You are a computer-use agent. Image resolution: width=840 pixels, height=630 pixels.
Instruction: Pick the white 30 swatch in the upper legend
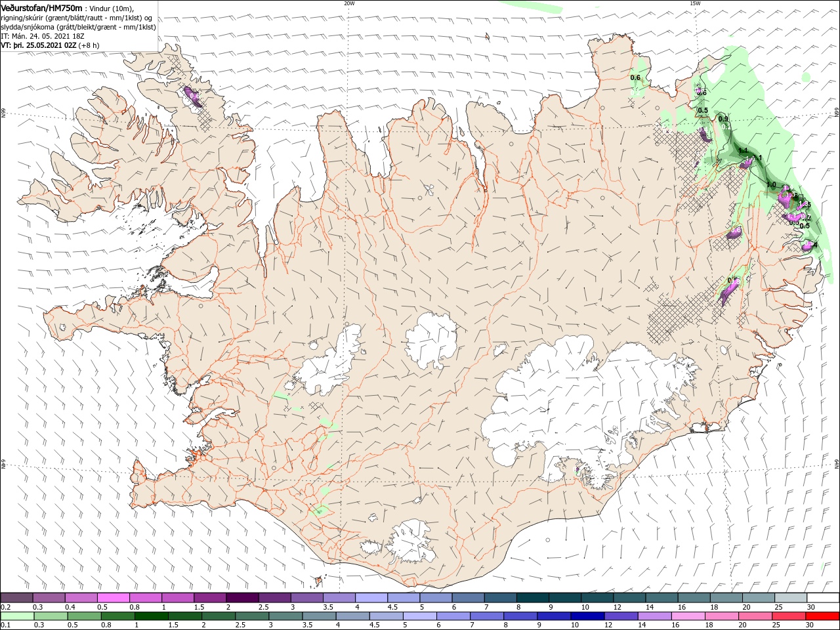point(823,598)
